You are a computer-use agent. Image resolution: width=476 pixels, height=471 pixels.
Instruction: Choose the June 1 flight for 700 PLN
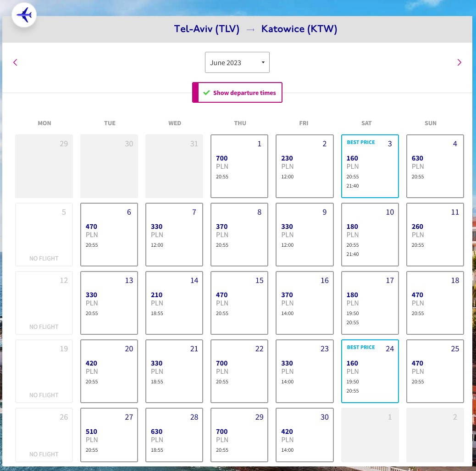[x=239, y=166]
